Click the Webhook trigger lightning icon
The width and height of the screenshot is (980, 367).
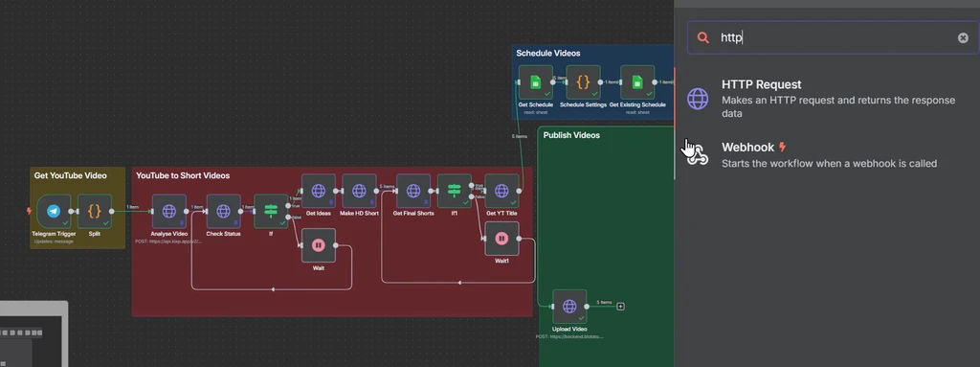tap(782, 148)
